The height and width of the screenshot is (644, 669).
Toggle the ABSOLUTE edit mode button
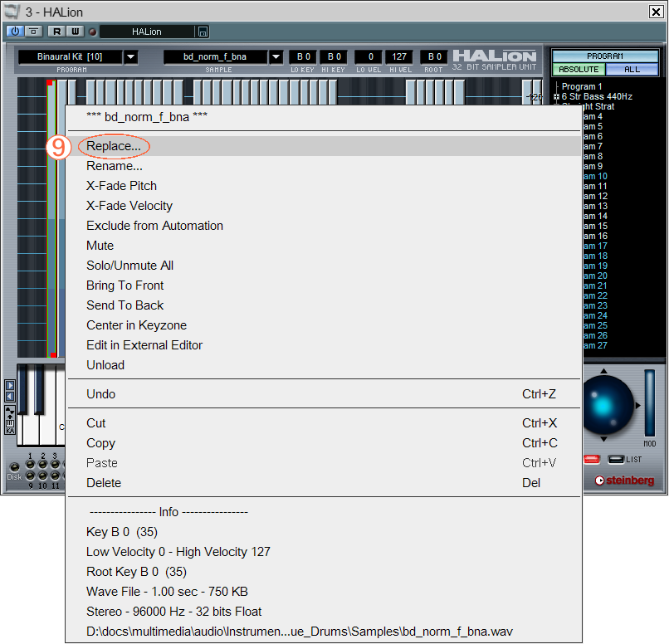(x=579, y=69)
